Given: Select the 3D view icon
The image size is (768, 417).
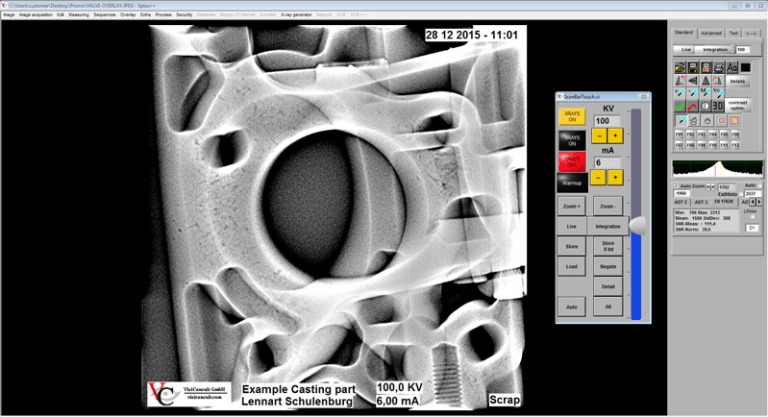Looking at the screenshot, I should (718, 105).
